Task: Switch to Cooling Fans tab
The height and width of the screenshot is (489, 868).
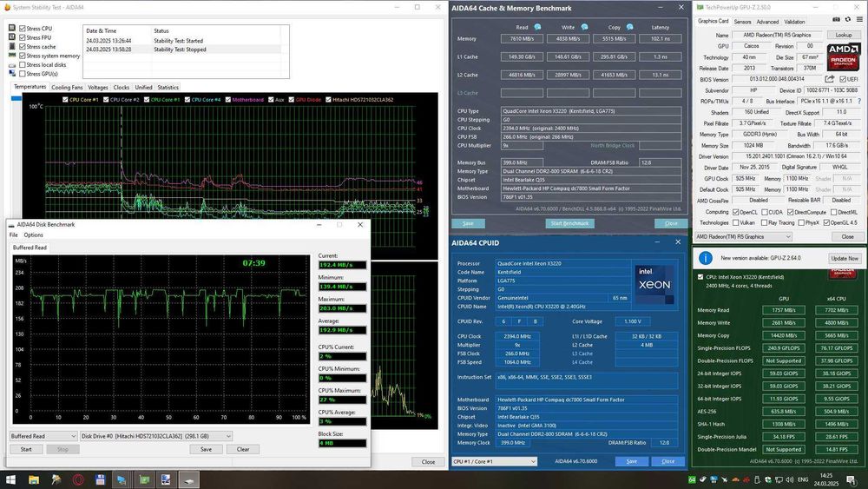Action: point(67,88)
